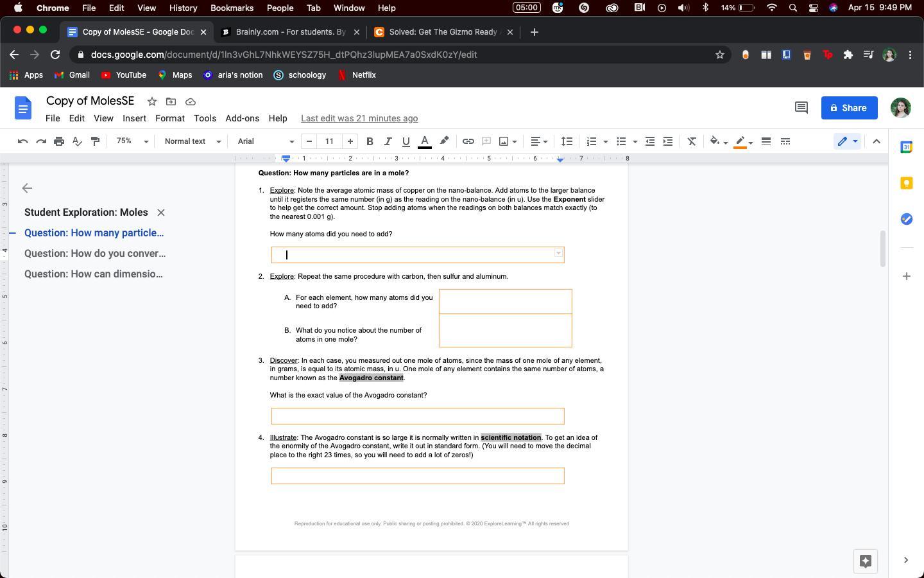Open the zoom level 75% dropdown

click(x=132, y=141)
